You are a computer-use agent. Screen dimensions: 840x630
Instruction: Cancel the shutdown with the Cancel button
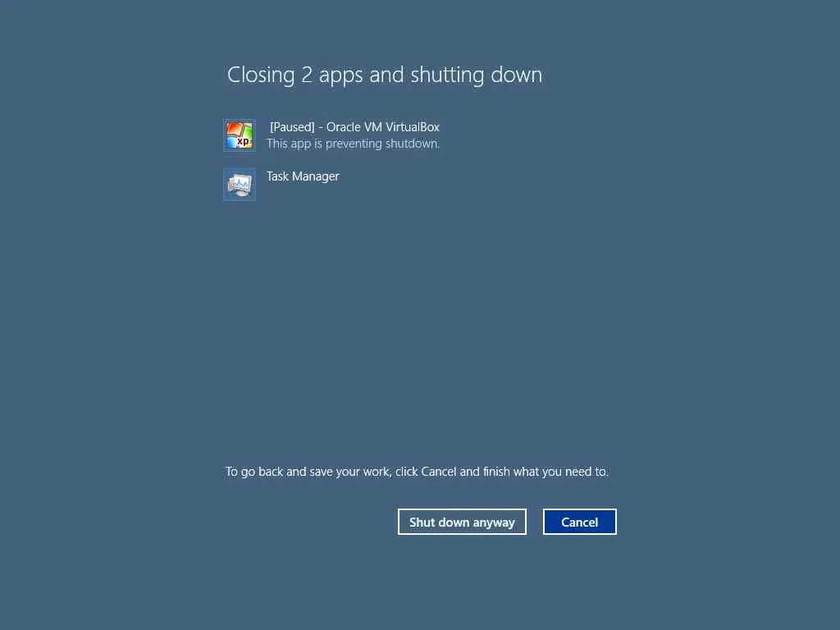coord(580,522)
